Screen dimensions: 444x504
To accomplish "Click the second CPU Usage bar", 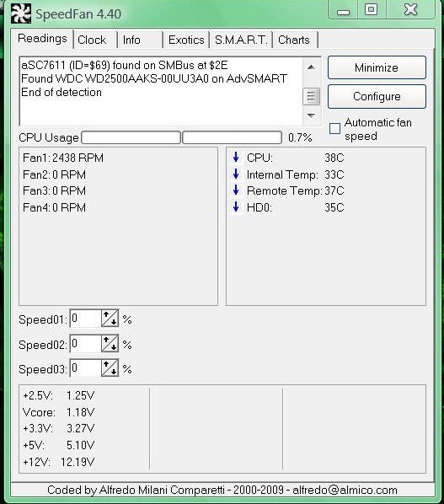I will click(232, 137).
